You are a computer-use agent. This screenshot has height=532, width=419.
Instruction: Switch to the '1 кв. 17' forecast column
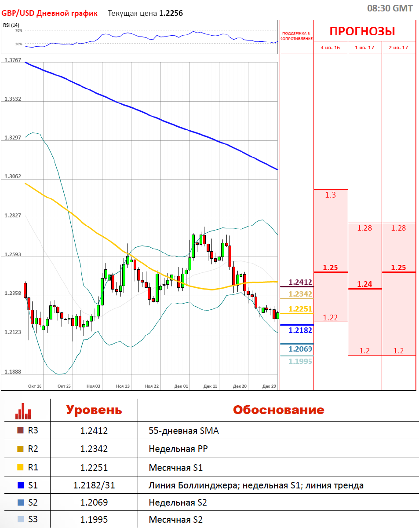[x=364, y=48]
